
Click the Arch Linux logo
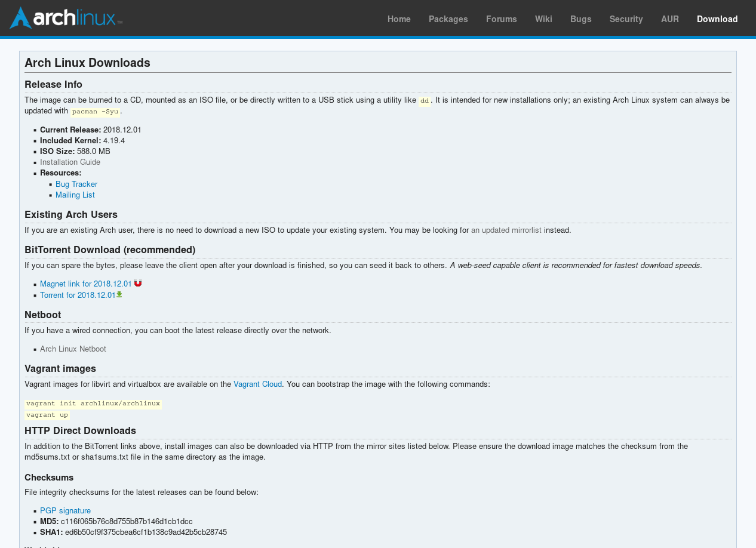pos(66,18)
